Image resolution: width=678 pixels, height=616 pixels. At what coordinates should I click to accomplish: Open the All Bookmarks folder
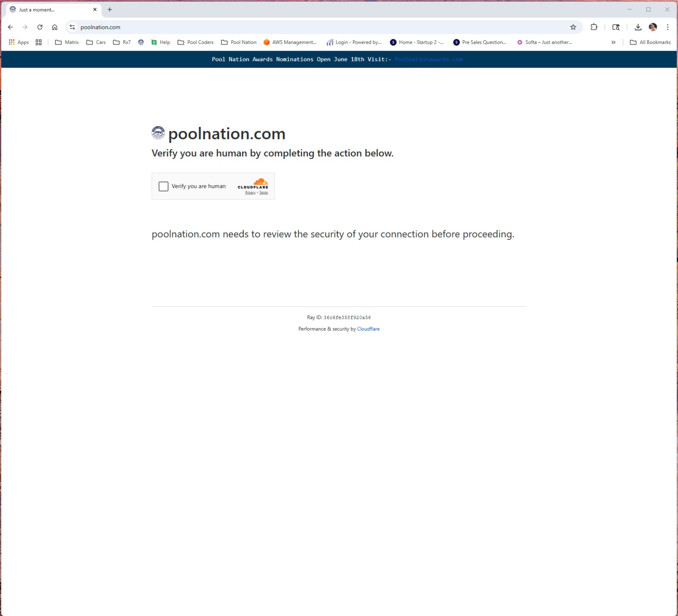click(650, 42)
